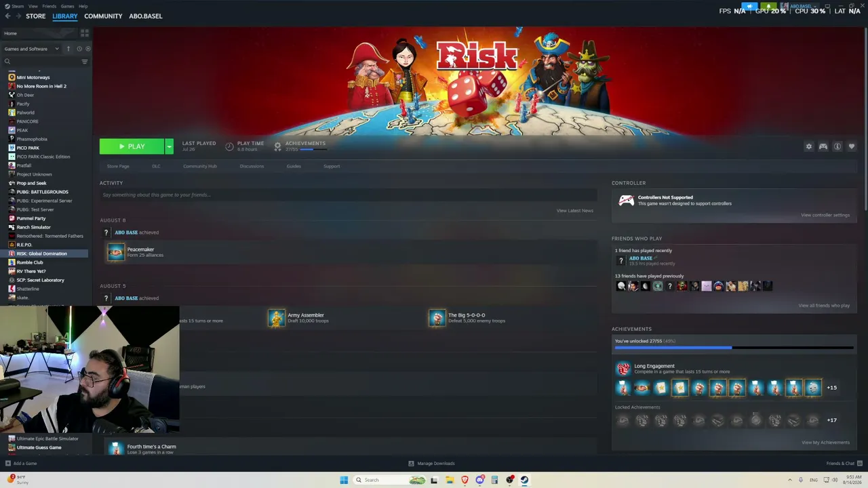Click View all friends who play
Viewport: 868px width, 488px height.
pyautogui.click(x=824, y=306)
